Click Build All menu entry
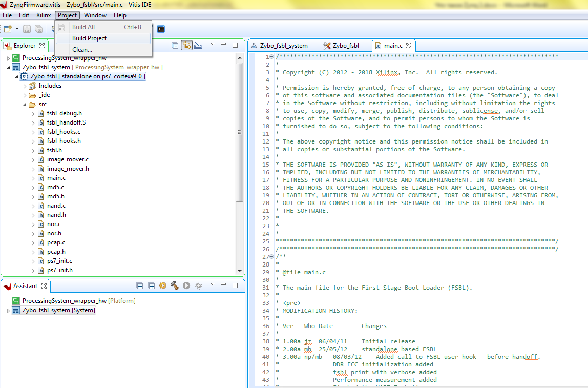The image size is (588, 388). [x=103, y=27]
